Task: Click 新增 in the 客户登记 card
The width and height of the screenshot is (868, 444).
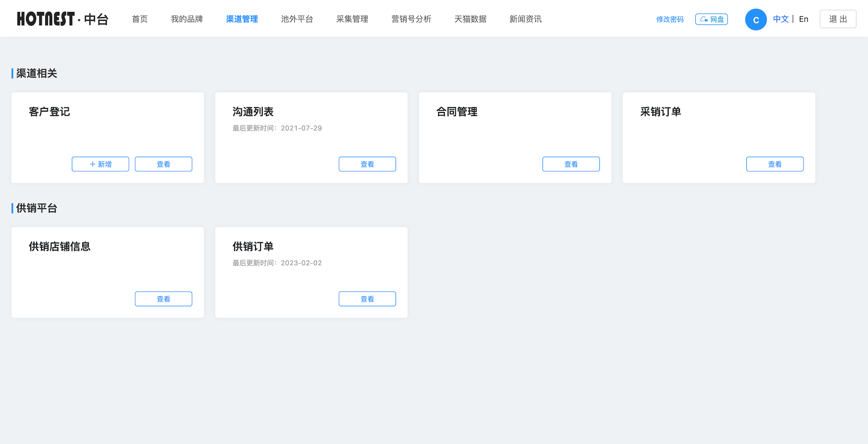Action: tap(100, 164)
